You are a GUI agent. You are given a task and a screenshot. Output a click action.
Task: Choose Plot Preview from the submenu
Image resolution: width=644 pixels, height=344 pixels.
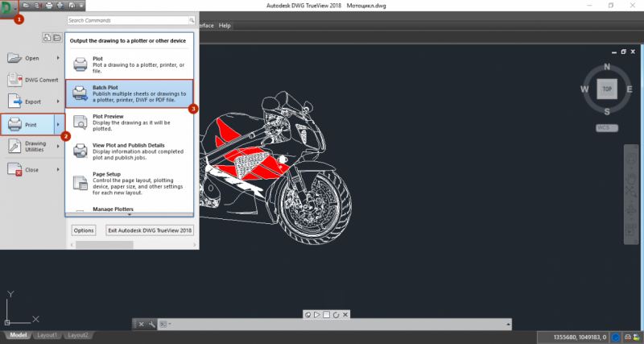(129, 122)
